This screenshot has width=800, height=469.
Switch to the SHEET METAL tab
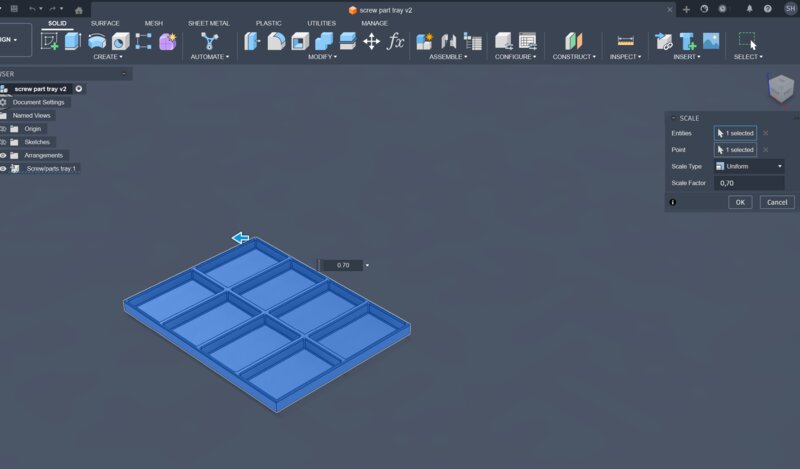click(209, 23)
